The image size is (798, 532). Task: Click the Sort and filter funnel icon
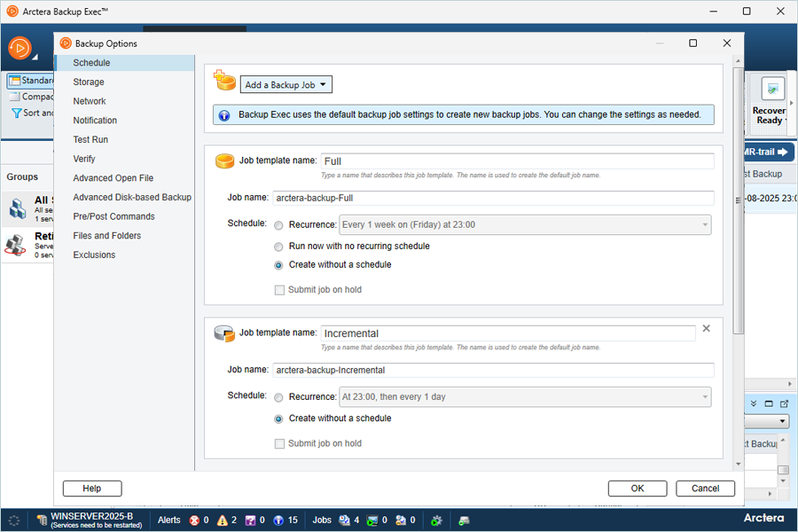click(x=17, y=113)
